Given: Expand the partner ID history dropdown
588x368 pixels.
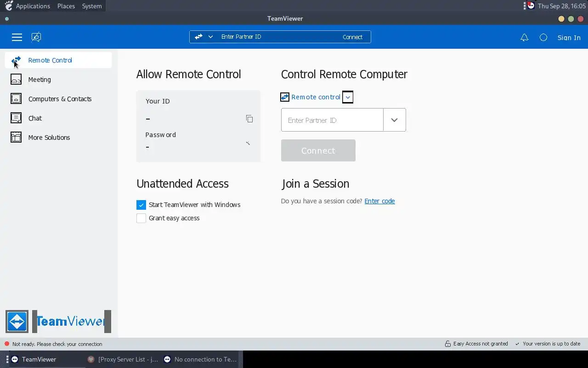Looking at the screenshot, I should (x=395, y=120).
